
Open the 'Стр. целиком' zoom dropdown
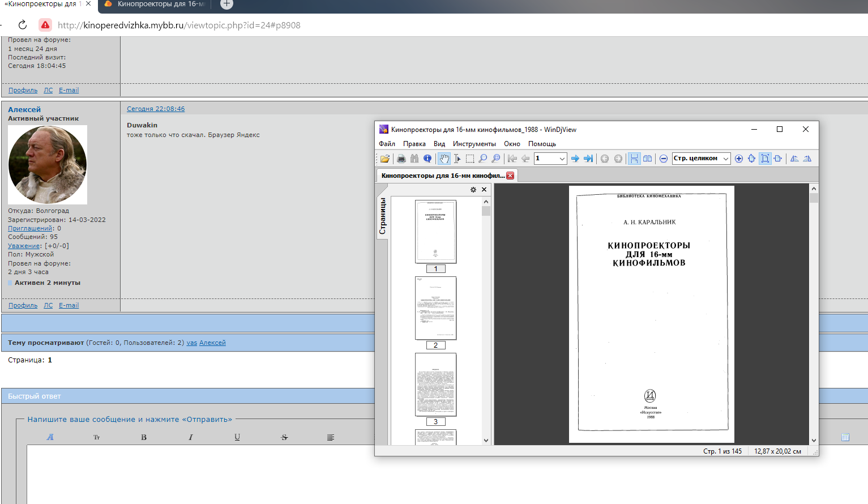tap(725, 159)
